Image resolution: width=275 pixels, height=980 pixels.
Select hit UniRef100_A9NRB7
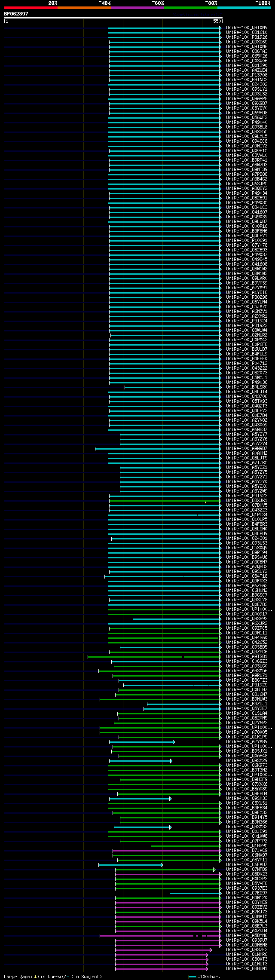247,449
